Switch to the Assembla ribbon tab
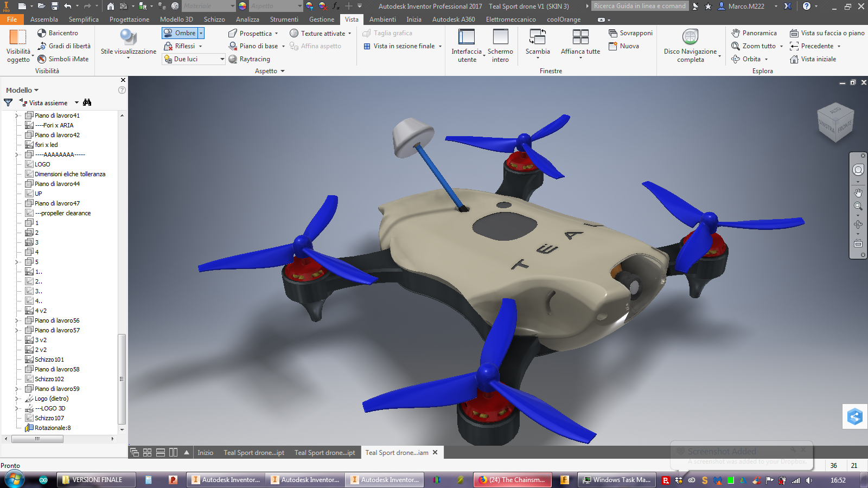 (44, 19)
